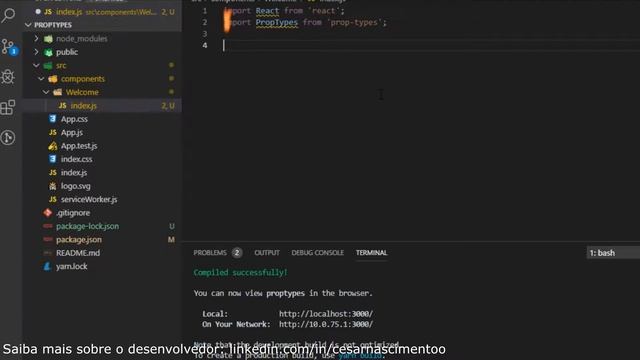
Task: Open the http://10.0.75.1:3000/ network link
Action: tap(326, 324)
